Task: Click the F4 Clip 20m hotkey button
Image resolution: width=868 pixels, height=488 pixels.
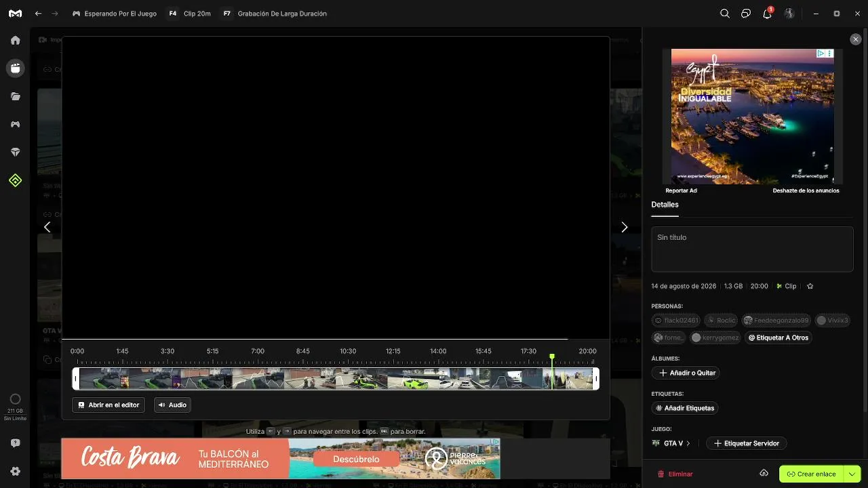Action: pyautogui.click(x=189, y=14)
